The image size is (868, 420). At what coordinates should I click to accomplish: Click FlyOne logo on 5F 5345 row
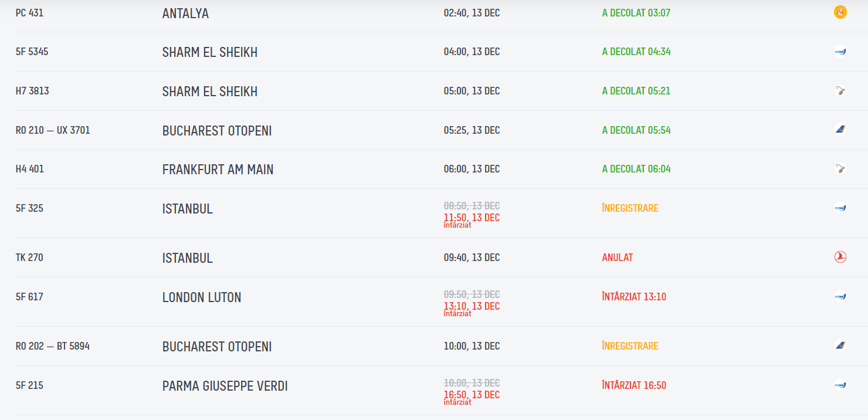[840, 52]
